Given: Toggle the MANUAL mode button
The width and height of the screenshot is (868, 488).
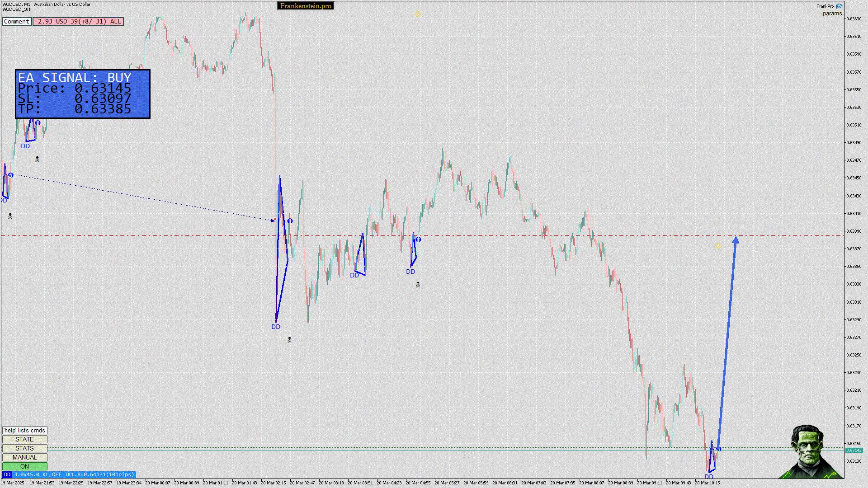Looking at the screenshot, I should [x=24, y=457].
